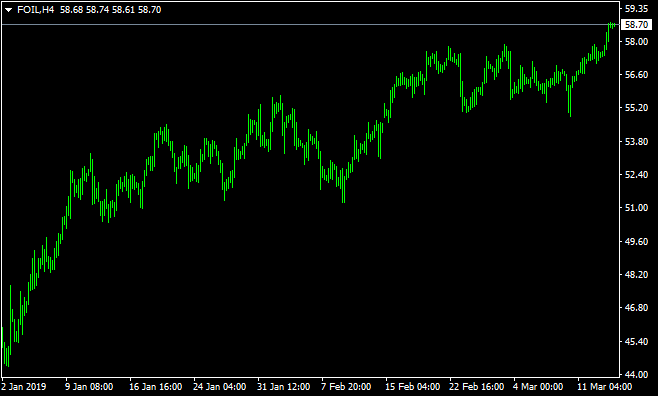Click the 9 Jan 08:00 time label

pyautogui.click(x=89, y=386)
